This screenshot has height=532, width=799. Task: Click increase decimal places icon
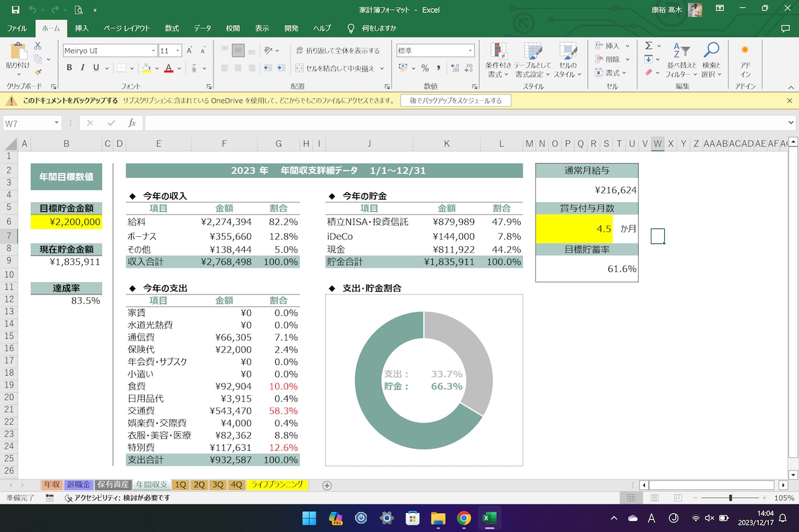click(453, 68)
